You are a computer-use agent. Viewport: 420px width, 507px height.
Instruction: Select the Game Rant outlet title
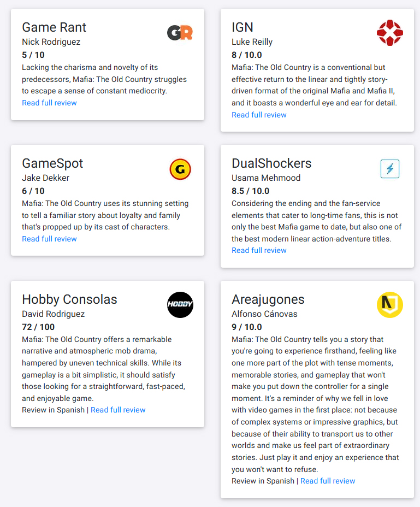tap(54, 27)
